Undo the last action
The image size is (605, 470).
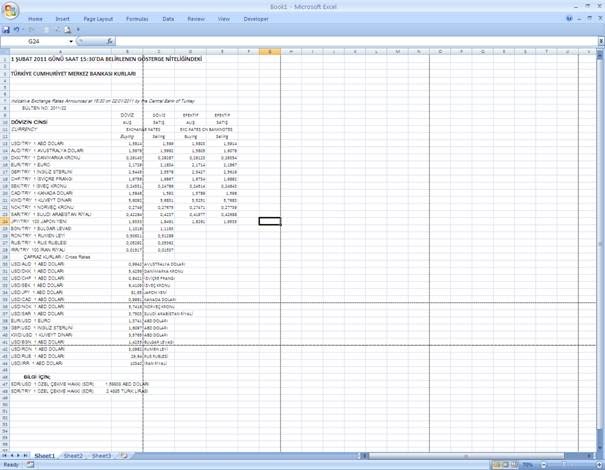(x=16, y=30)
